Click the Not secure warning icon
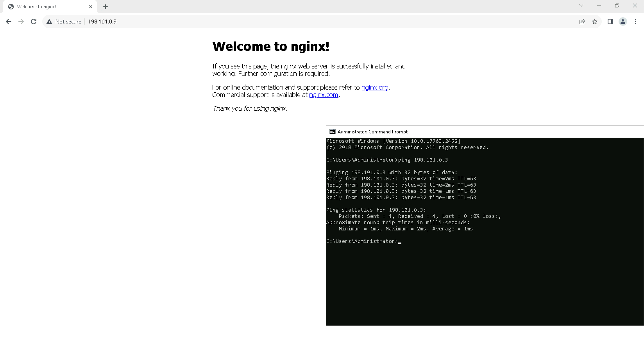This screenshot has height=363, width=644. pyautogui.click(x=49, y=22)
